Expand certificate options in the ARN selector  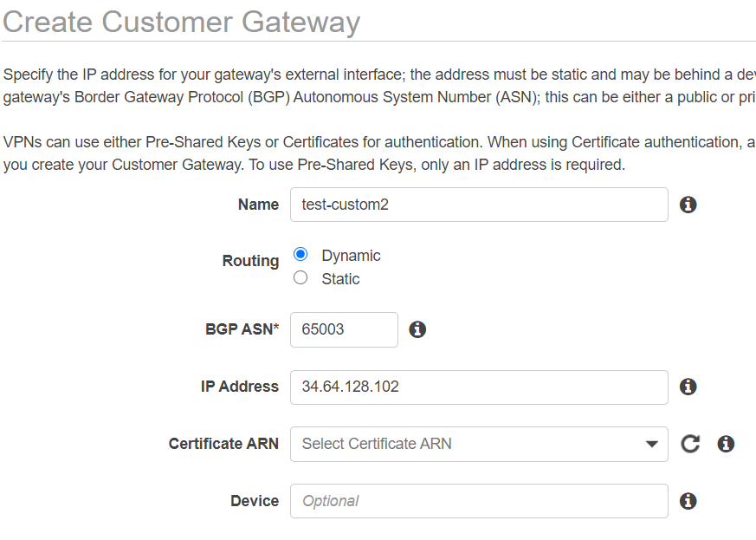click(479, 444)
